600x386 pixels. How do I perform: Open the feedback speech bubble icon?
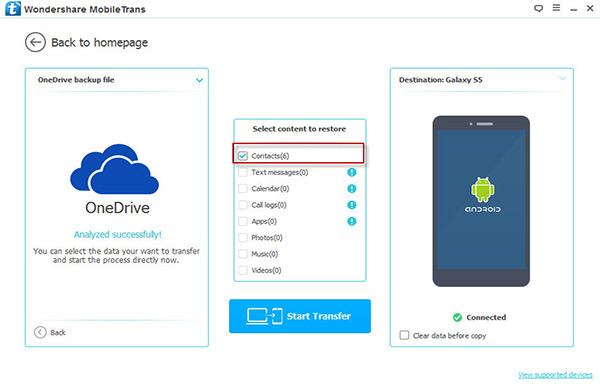pyautogui.click(x=538, y=8)
